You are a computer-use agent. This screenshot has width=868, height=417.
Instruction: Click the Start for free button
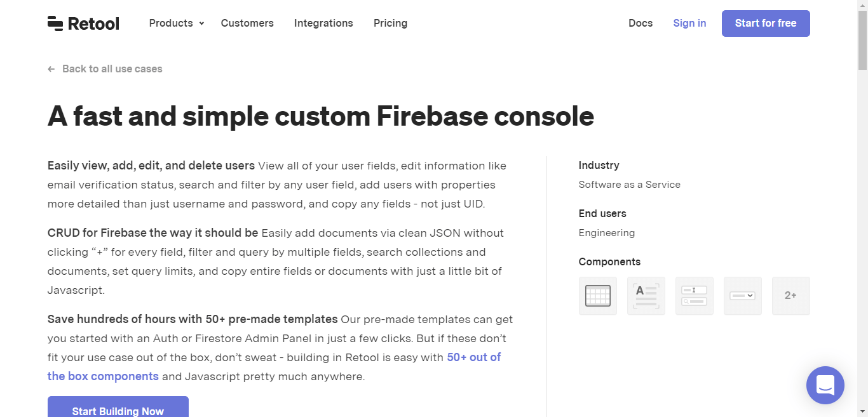click(x=766, y=23)
